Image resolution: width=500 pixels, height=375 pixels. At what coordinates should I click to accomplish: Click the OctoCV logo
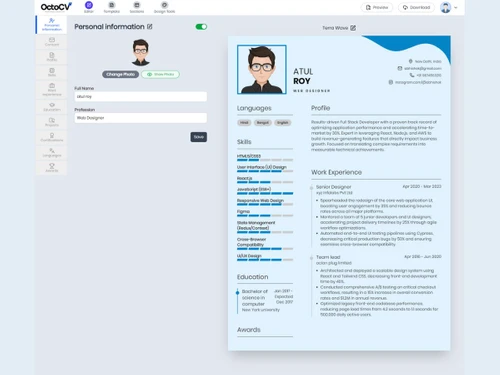click(x=56, y=7)
